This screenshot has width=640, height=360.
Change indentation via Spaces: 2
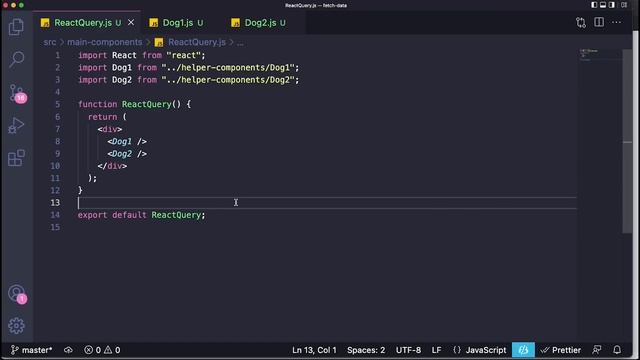[366, 350]
